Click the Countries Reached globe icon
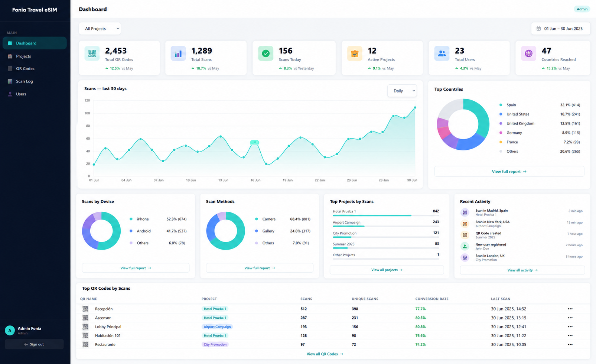This screenshot has height=364, width=596. pos(528,53)
